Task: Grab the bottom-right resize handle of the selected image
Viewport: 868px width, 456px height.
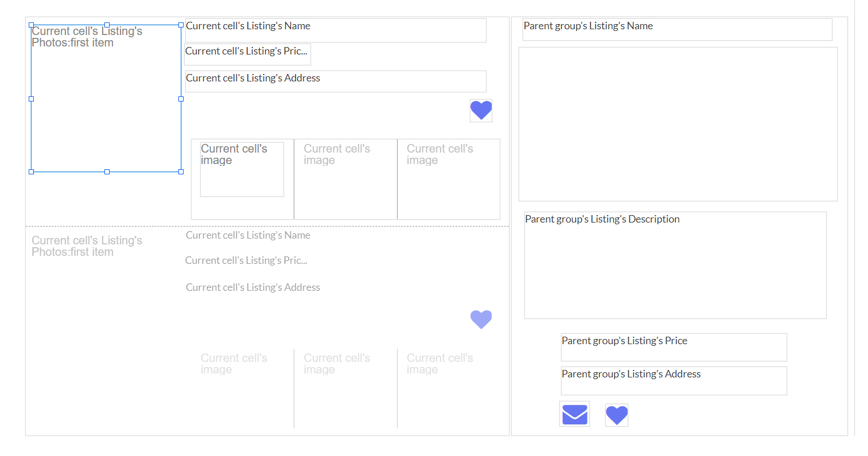Action: pos(181,172)
